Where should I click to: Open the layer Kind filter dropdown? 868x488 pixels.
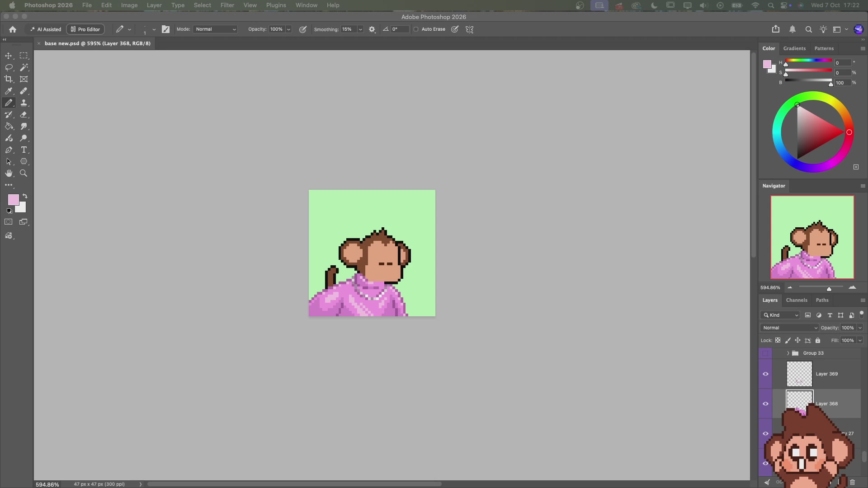click(x=781, y=315)
